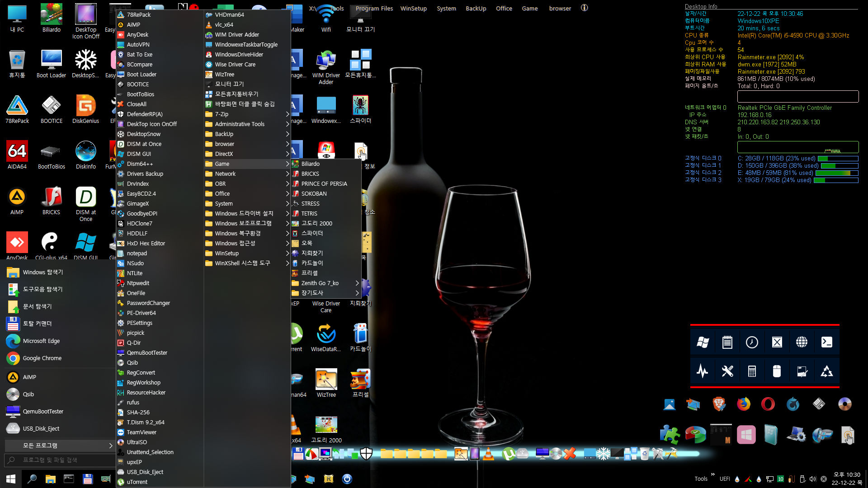The height and width of the screenshot is (488, 868).
Task: Launch DISM at Once desktop icon
Action: (x=85, y=204)
